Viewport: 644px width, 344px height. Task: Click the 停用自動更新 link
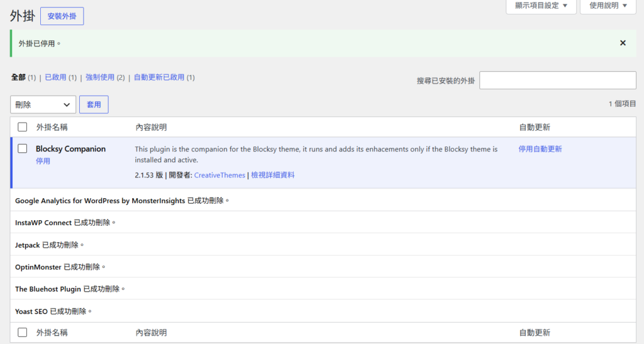[540, 149]
